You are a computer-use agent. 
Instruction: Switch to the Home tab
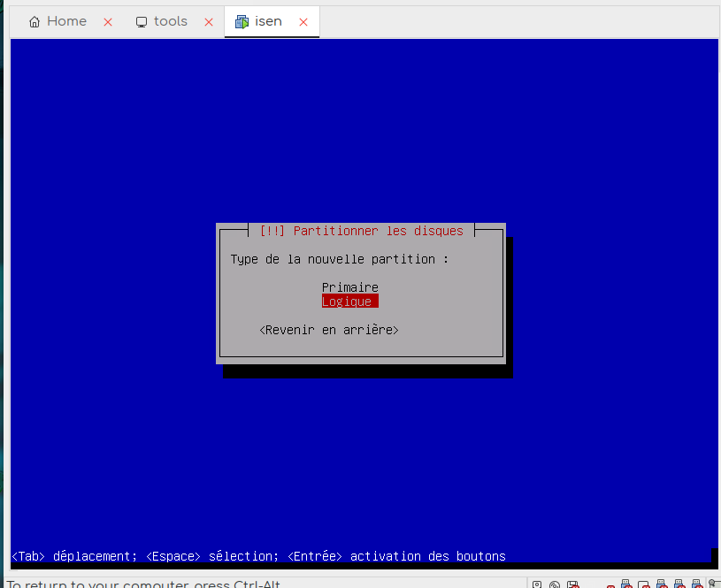click(66, 21)
